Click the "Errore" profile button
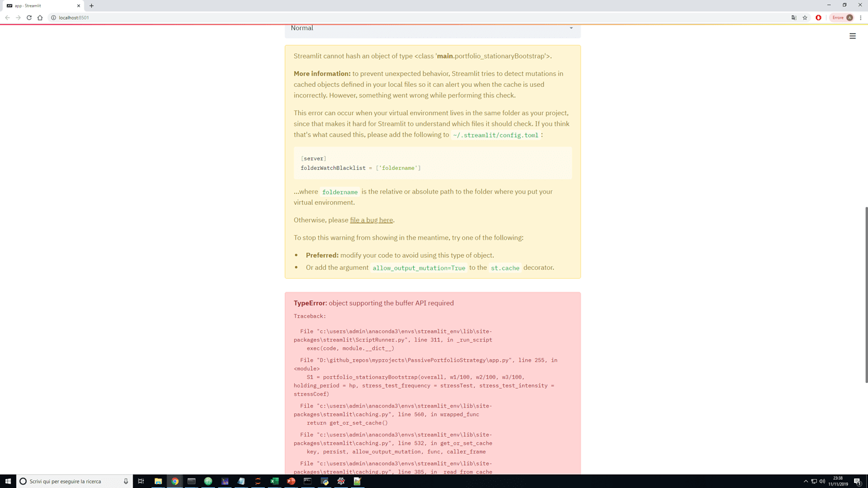Screen dimensions: 868x488 pos(841,18)
